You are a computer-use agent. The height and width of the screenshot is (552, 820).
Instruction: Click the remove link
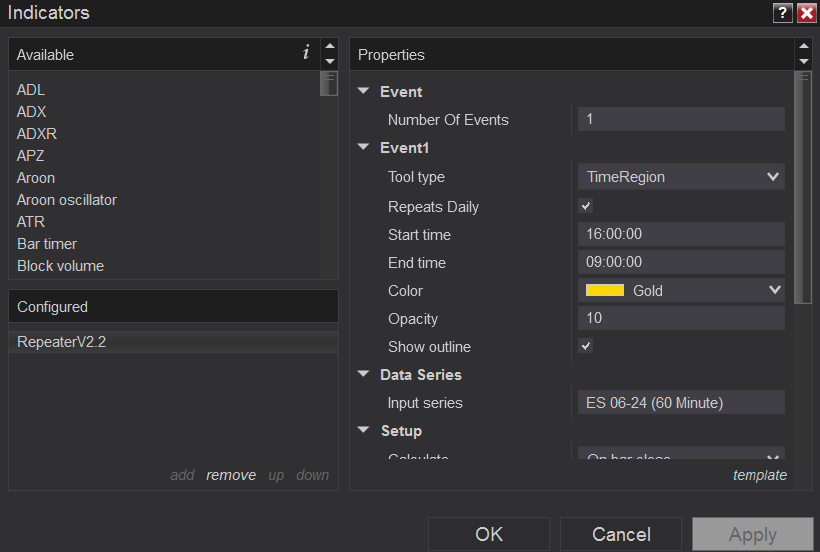coord(231,475)
